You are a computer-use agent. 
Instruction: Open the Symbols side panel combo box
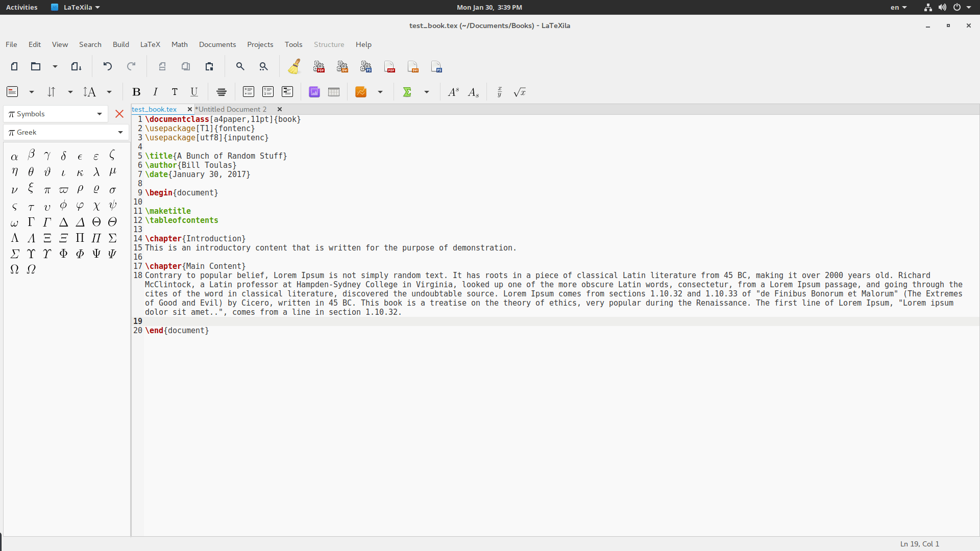point(56,114)
